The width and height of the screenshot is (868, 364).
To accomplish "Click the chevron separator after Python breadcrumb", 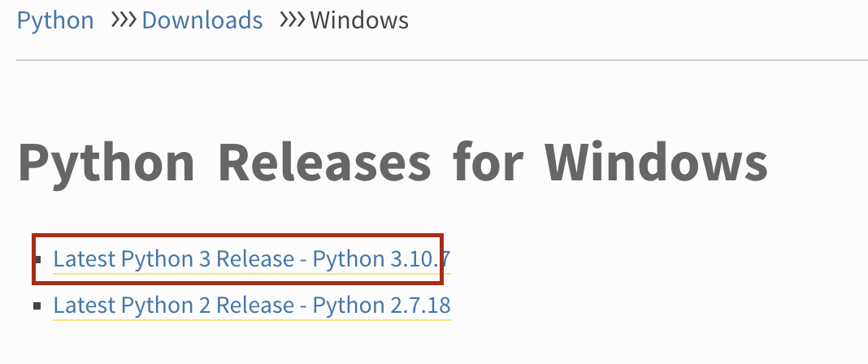I will point(123,19).
